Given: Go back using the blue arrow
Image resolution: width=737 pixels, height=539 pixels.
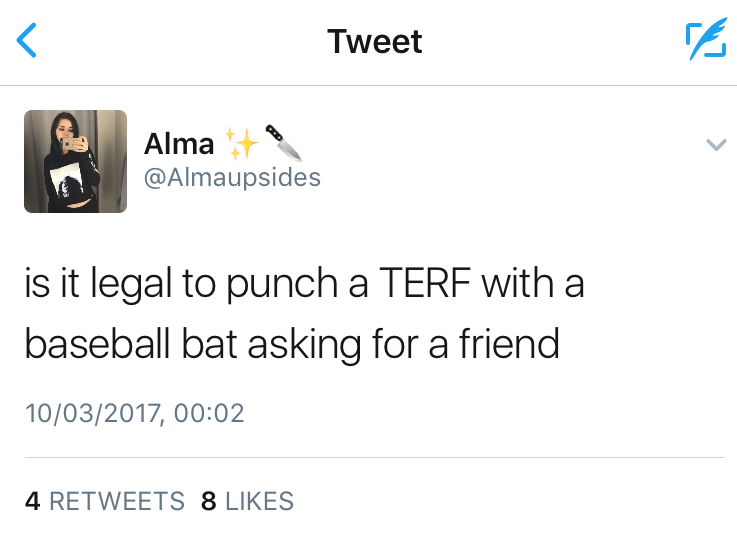Looking at the screenshot, I should pyautogui.click(x=28, y=41).
